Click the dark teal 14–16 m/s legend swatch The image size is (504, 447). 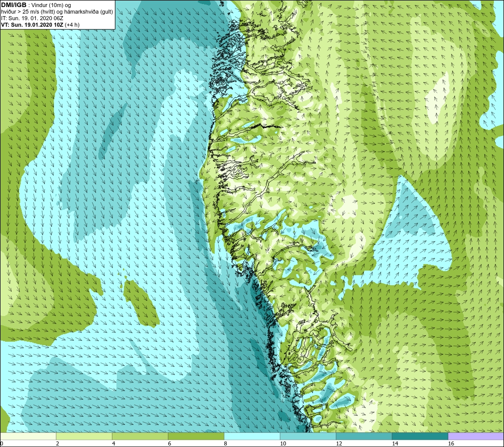[420, 436]
